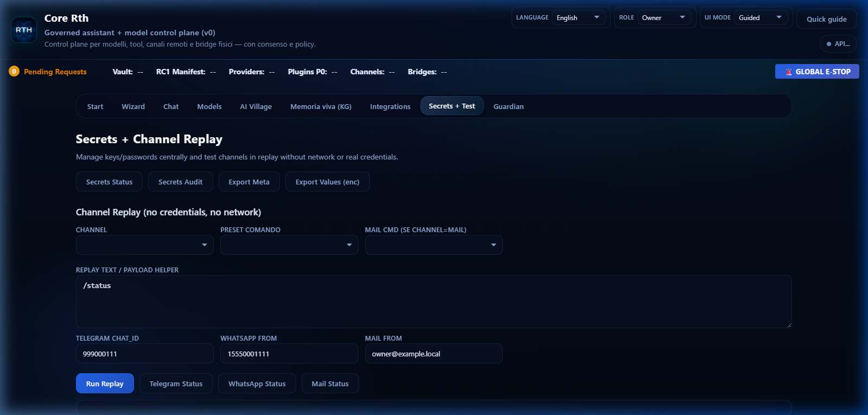The image size is (868, 415).
Task: Trigger the Global E-Stop button
Action: tap(817, 72)
